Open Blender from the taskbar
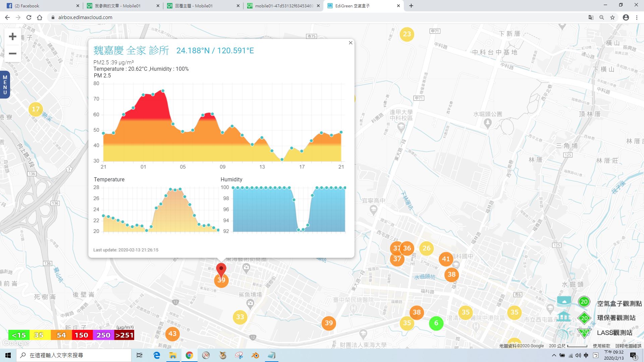 click(x=255, y=355)
